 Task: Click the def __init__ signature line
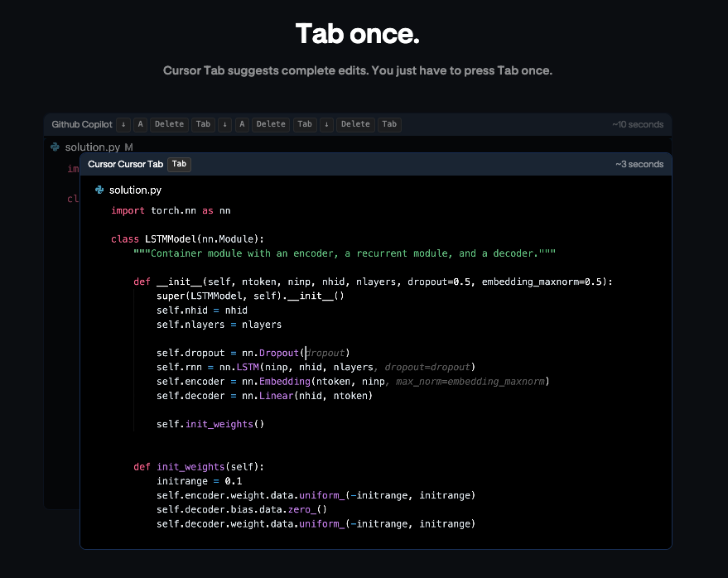coord(374,282)
